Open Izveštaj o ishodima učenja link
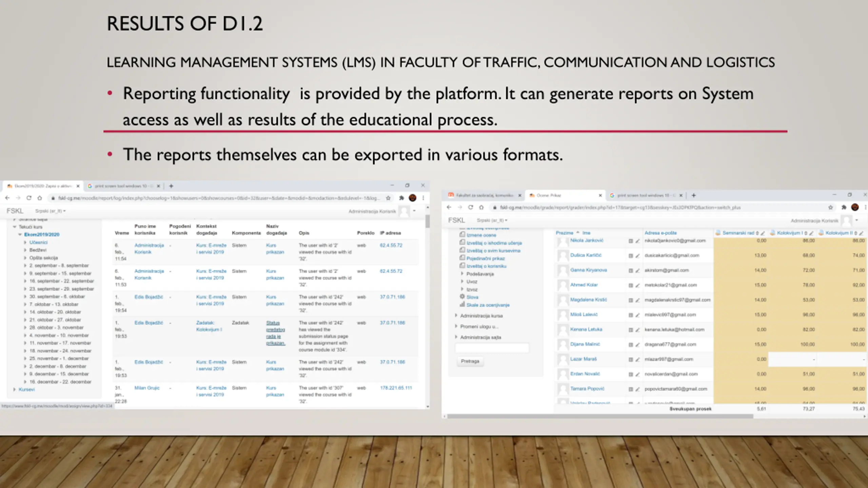Image resolution: width=868 pixels, height=488 pixels. pyautogui.click(x=494, y=243)
